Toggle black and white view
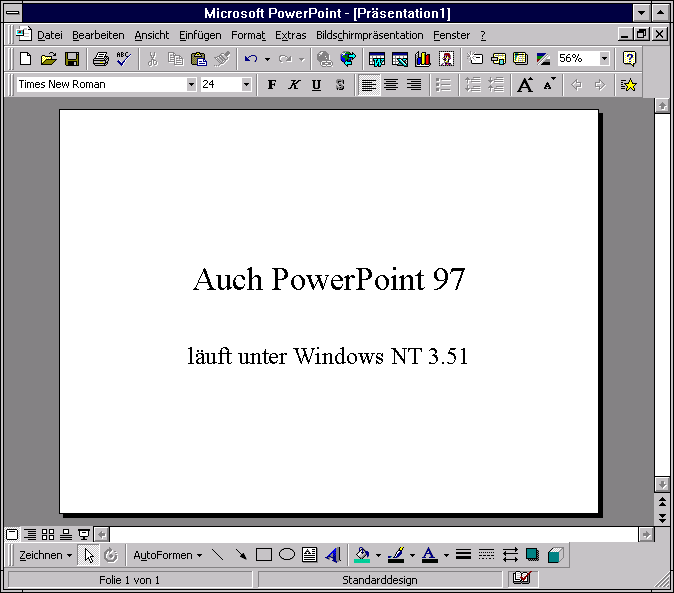The width and height of the screenshot is (674, 593). point(543,59)
